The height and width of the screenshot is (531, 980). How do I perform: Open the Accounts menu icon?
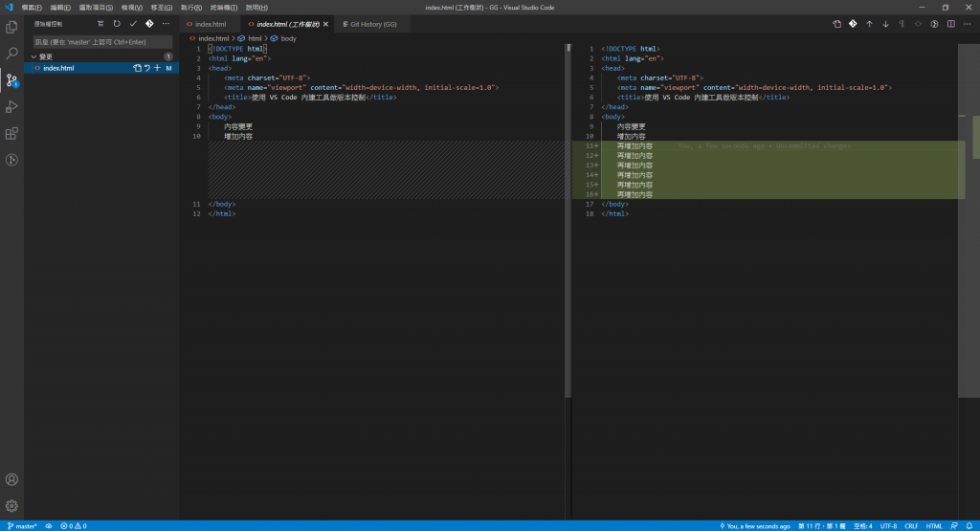click(11, 479)
